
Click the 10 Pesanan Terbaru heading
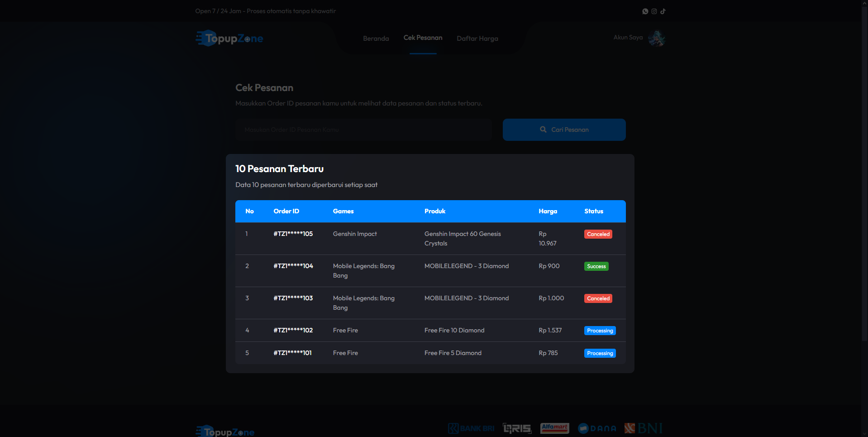point(280,169)
